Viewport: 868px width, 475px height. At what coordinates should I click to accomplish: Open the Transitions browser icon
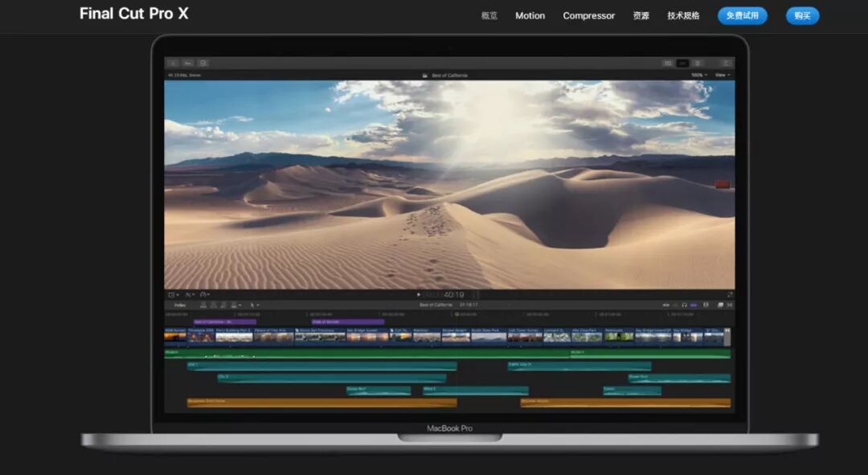pyautogui.click(x=730, y=305)
